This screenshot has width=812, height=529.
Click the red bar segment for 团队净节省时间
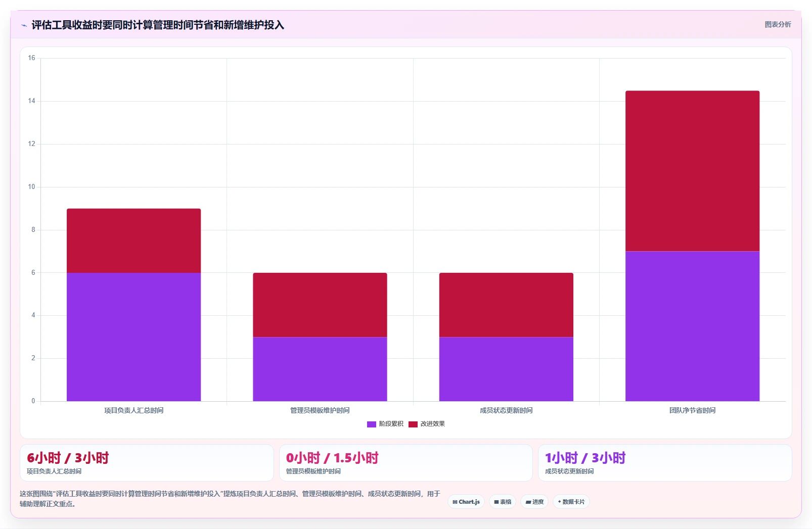click(693, 171)
